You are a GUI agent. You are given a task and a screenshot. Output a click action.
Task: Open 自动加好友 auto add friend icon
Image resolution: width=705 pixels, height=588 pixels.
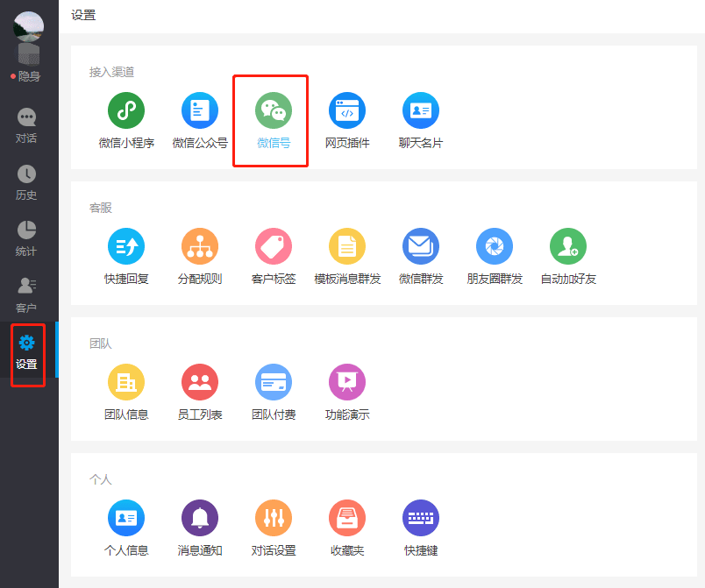pos(568,246)
